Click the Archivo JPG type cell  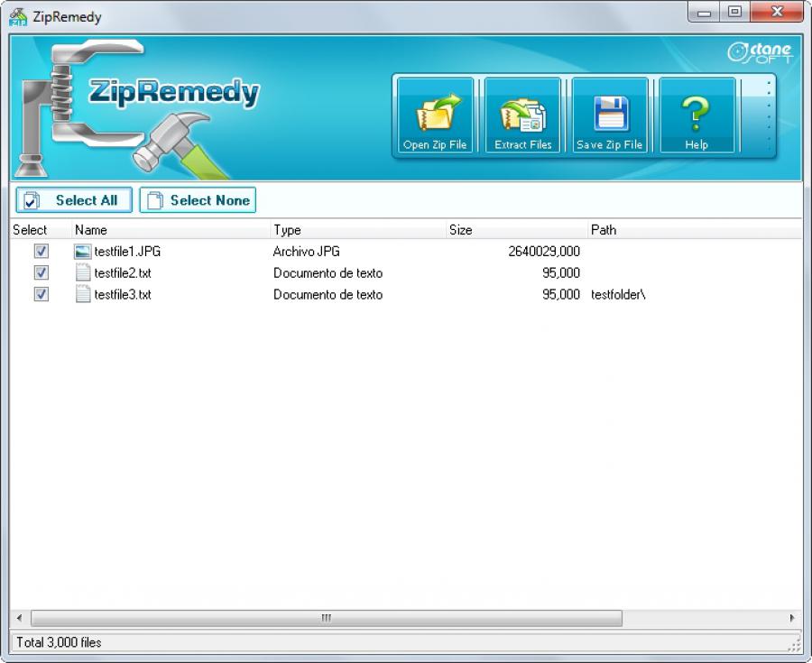click(x=307, y=252)
